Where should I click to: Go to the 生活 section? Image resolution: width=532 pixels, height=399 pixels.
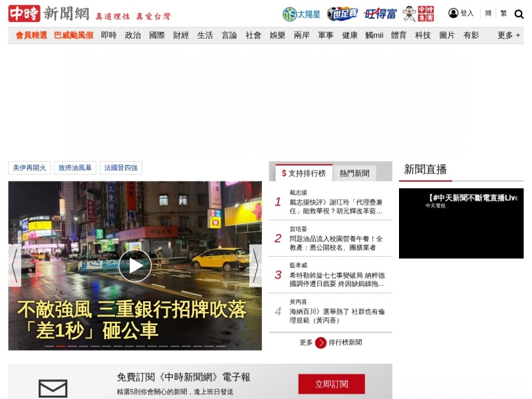(205, 35)
